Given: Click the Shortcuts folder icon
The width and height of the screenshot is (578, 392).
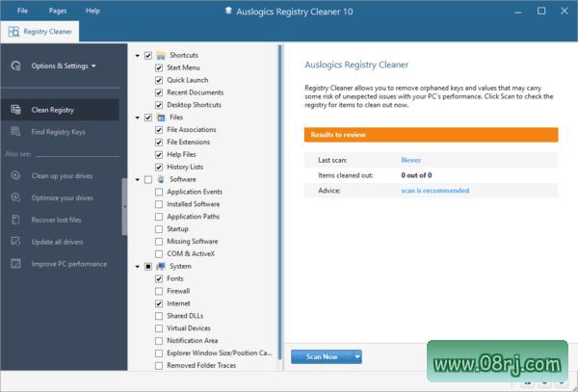Looking at the screenshot, I should (161, 55).
